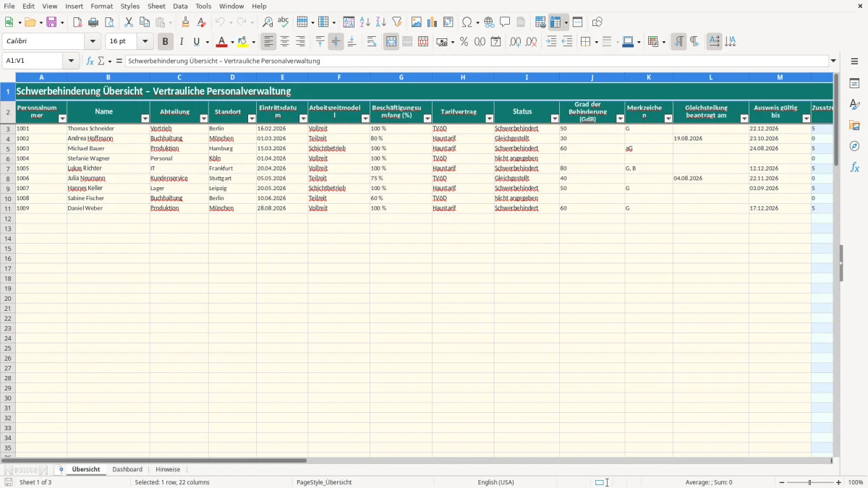
Task: Click English (USA) language in status bar
Action: tap(496, 482)
